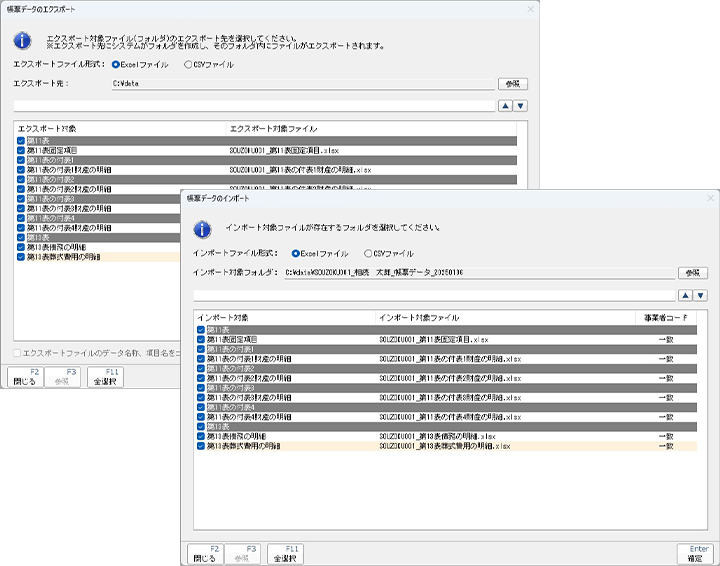Select CSVファイル as the import file format
Viewport: 720px width, 566px height.
point(369,254)
